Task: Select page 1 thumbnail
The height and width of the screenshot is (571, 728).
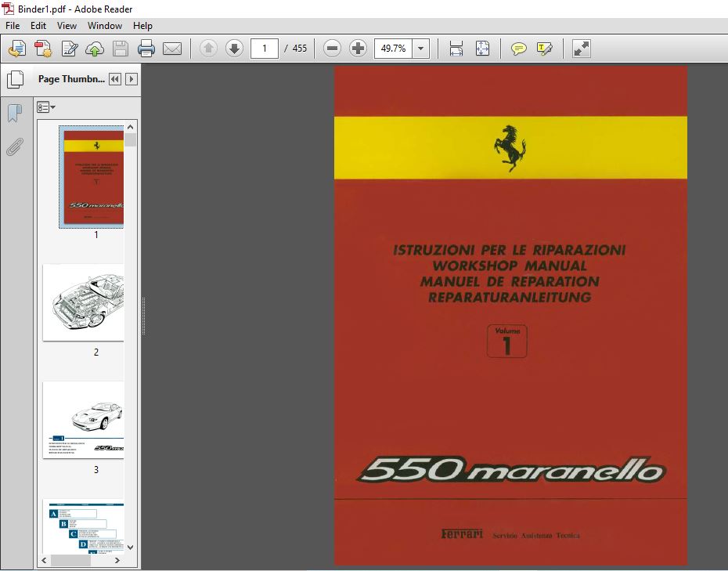Action: (x=92, y=176)
